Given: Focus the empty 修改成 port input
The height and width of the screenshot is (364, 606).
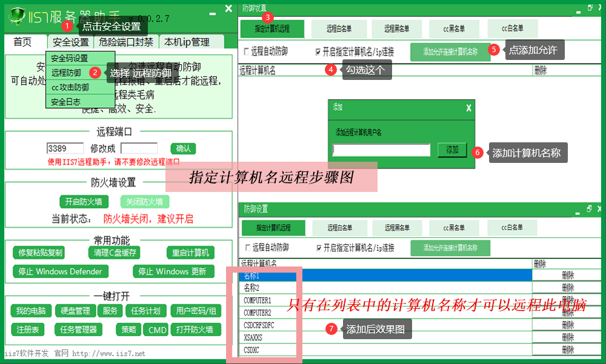Looking at the screenshot, I should pos(139,148).
